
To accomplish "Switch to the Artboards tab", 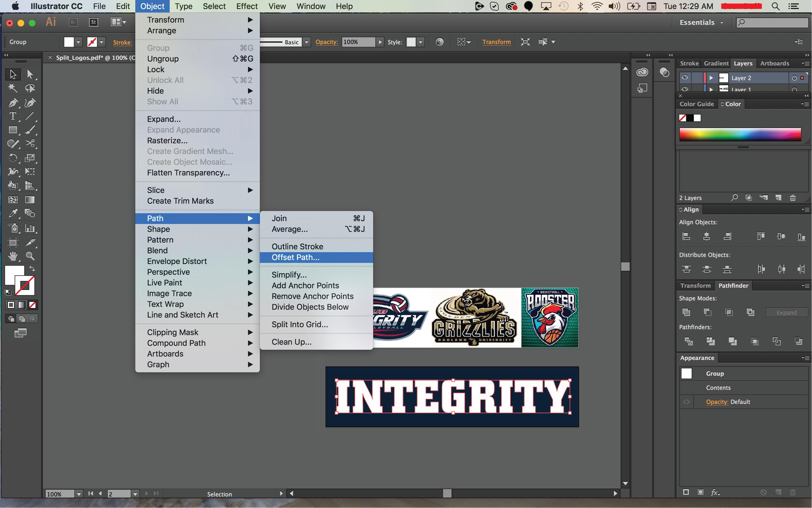I will point(775,63).
